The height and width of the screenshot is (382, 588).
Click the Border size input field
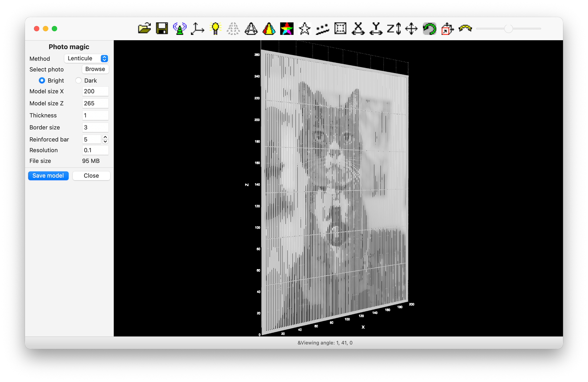coord(95,127)
